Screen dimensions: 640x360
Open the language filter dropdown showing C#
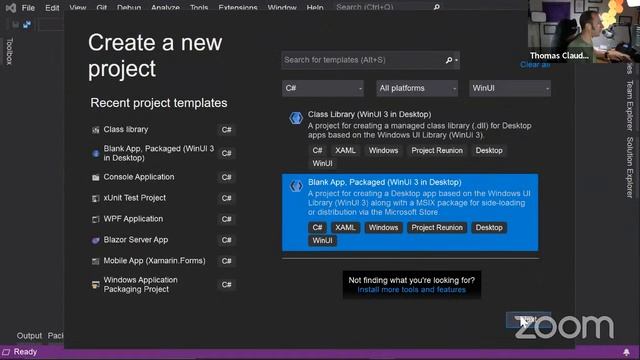pos(323,88)
